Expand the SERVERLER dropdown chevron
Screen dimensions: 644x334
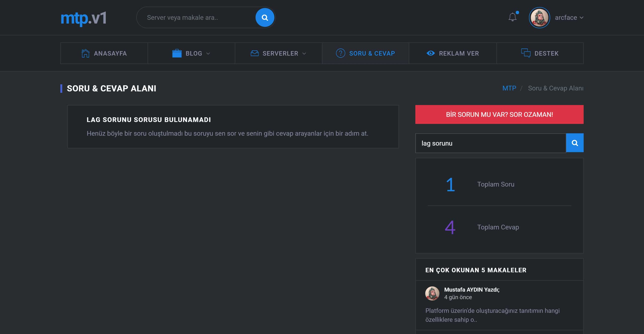tap(304, 54)
